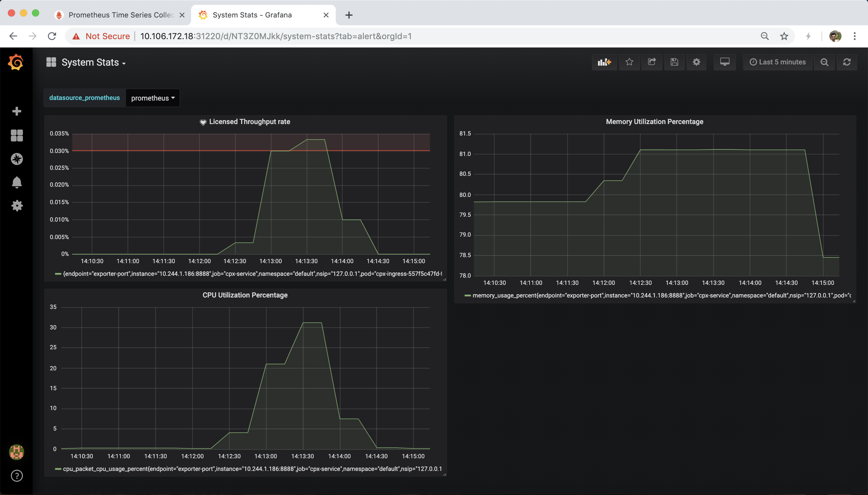This screenshot has height=495, width=868.
Task: Refresh dashboard with refresh icon
Action: click(x=847, y=62)
